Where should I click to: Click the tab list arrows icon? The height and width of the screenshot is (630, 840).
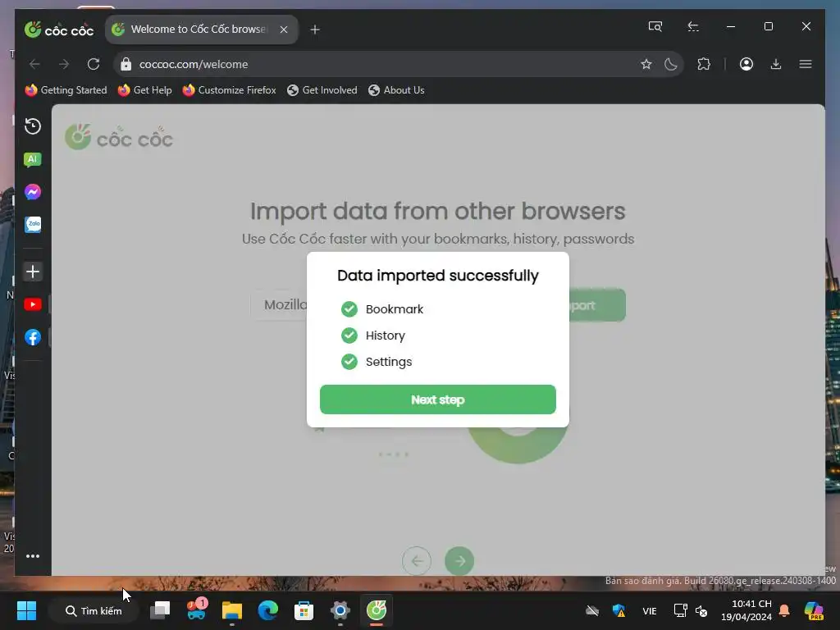pos(692,26)
